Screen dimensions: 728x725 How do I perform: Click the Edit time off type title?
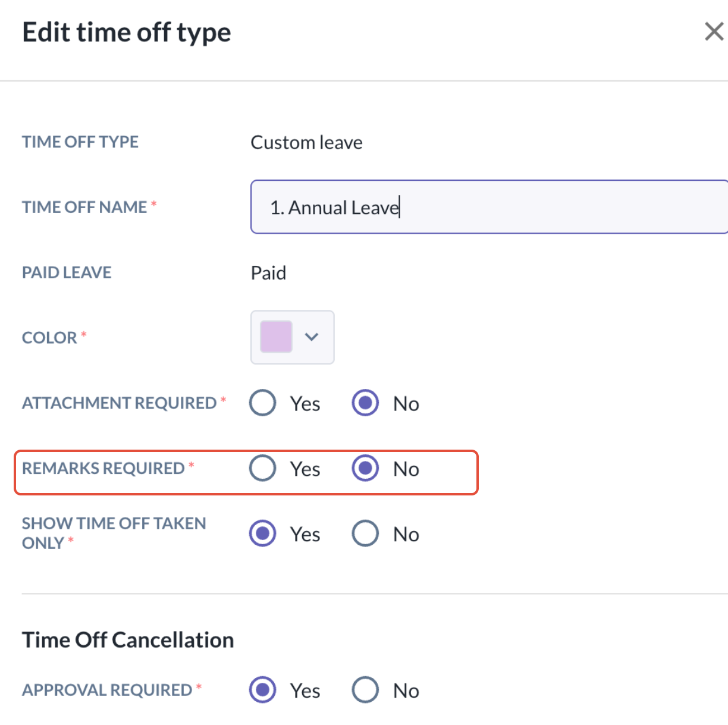(x=126, y=32)
